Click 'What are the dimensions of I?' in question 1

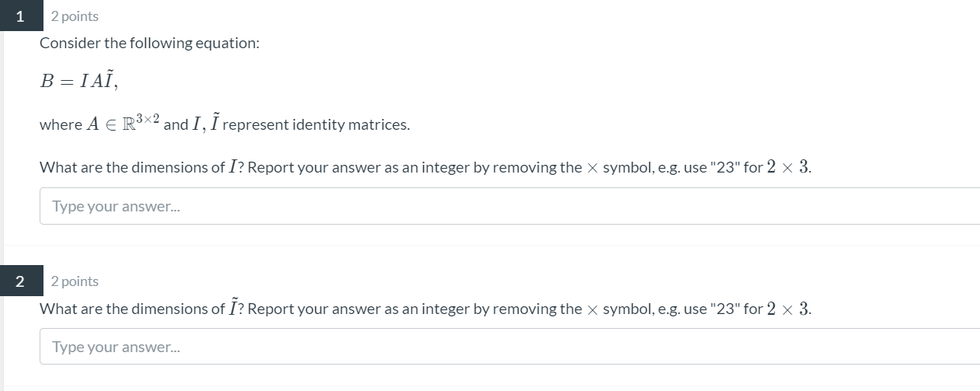point(144,167)
